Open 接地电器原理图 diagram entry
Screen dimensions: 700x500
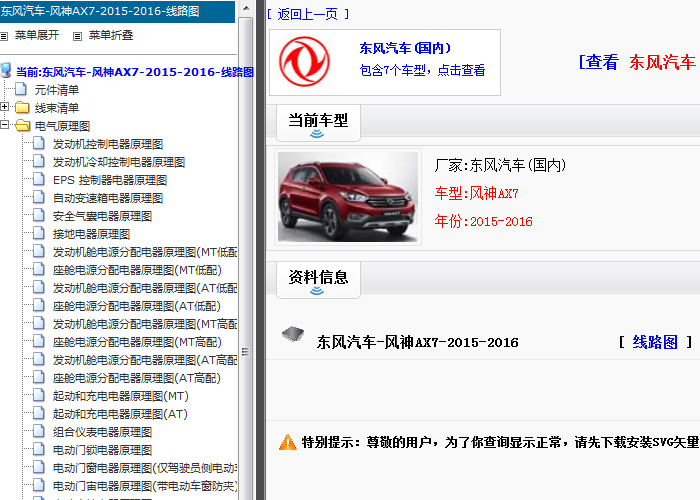tap(91, 234)
